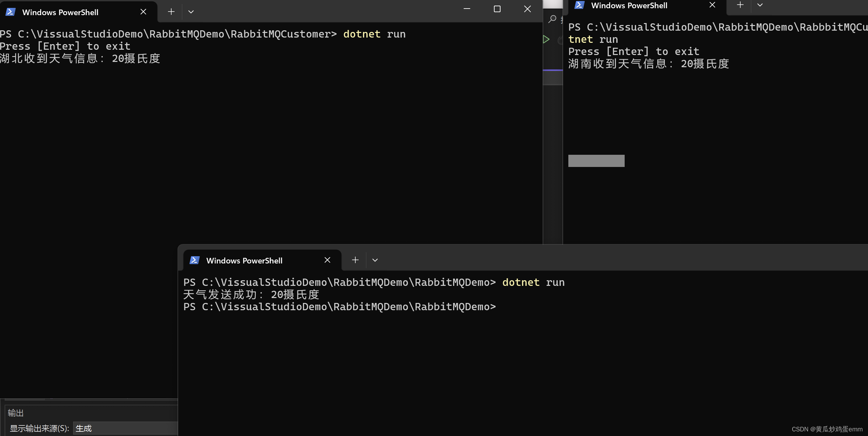The width and height of the screenshot is (868, 436).
Task: Expand profile dropdown chevron in bottom terminal
Action: point(375,260)
